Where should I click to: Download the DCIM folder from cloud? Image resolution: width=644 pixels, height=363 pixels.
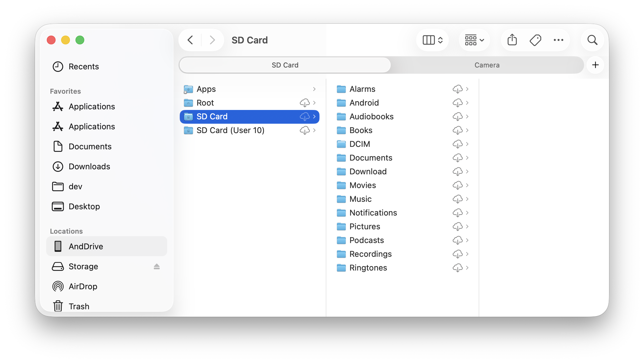pyautogui.click(x=458, y=144)
